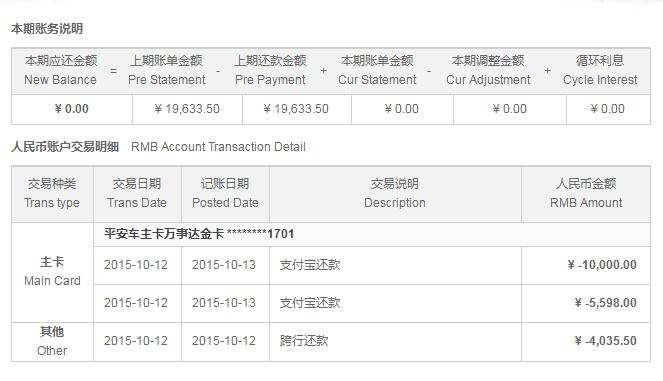Image resolution: width=663 pixels, height=381 pixels.
Task: Select the ¥ -10,000.00 transaction amount
Action: pyautogui.click(x=602, y=265)
